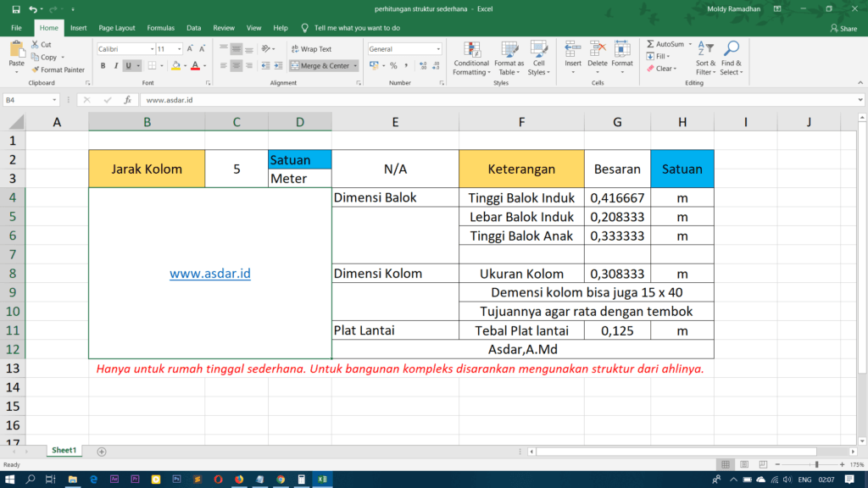The image size is (868, 488).
Task: Click the zoom slider in the status bar
Action: click(x=816, y=465)
